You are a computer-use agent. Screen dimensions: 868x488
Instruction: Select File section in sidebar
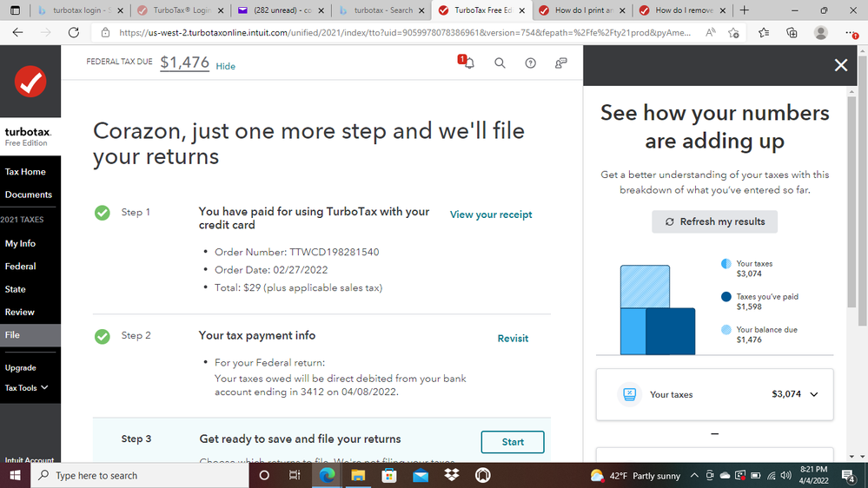pyautogui.click(x=30, y=335)
